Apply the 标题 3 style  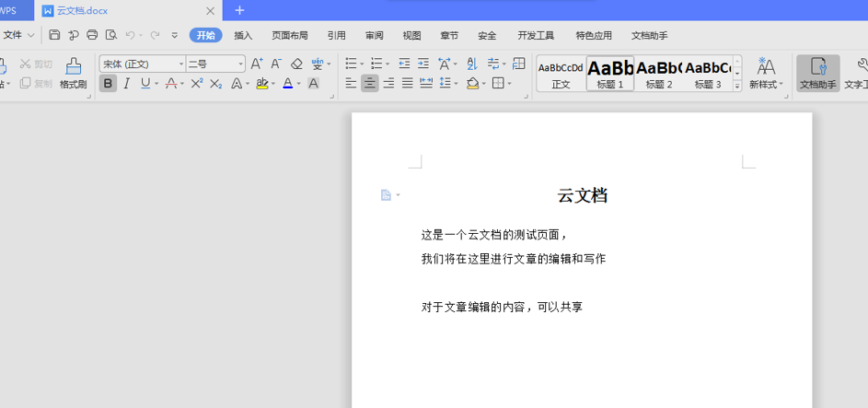coord(708,74)
